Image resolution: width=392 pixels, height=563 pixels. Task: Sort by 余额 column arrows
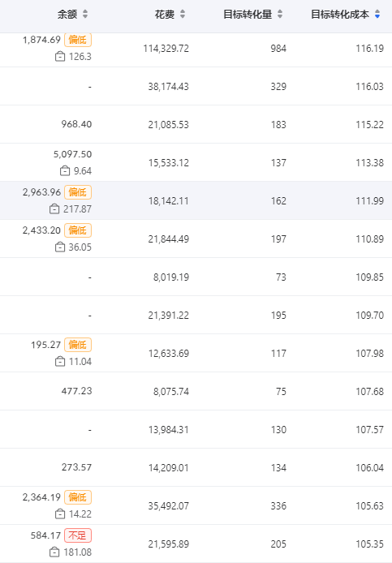click(85, 14)
